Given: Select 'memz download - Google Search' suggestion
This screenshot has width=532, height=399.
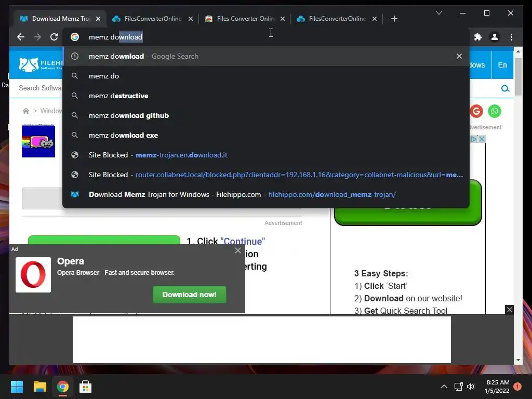Looking at the screenshot, I should click(x=266, y=56).
